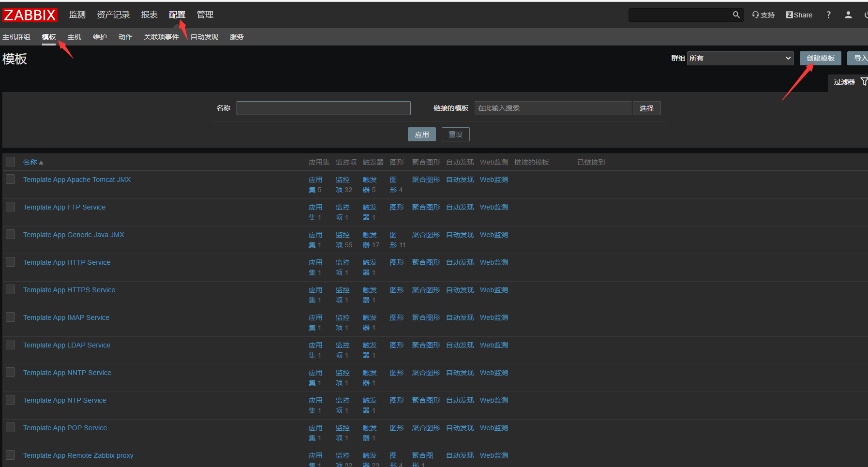
Task: Open Template App HTTPS Service
Action: (x=69, y=290)
